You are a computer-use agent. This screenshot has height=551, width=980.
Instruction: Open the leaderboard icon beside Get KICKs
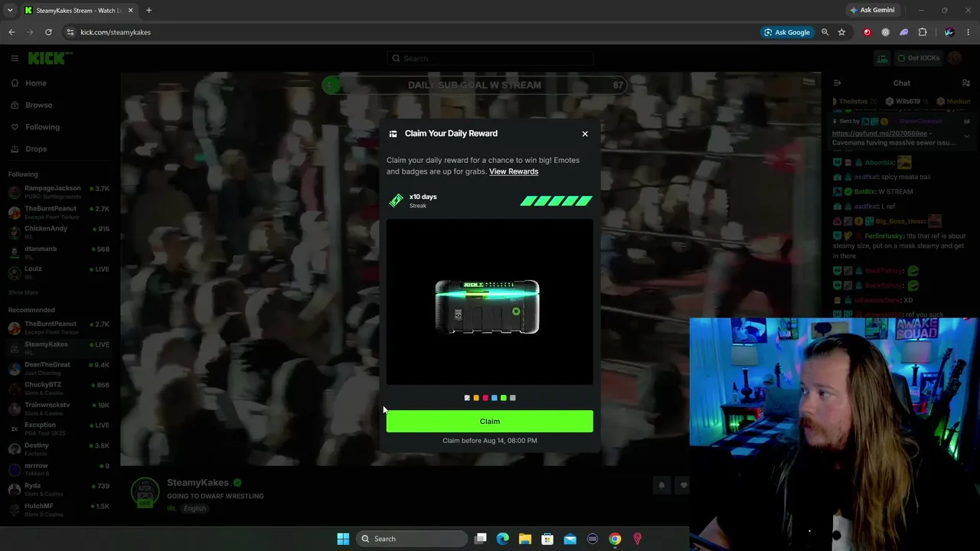883,58
